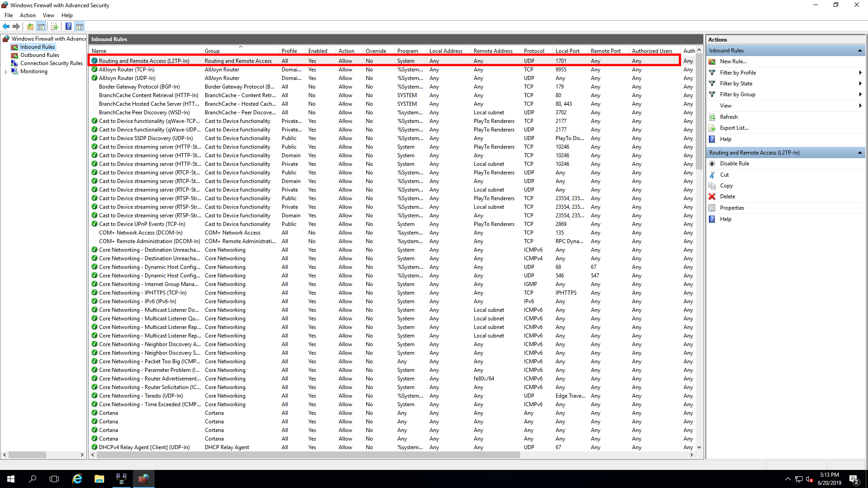Click the horizontal scrollbar of rules list

307,455
